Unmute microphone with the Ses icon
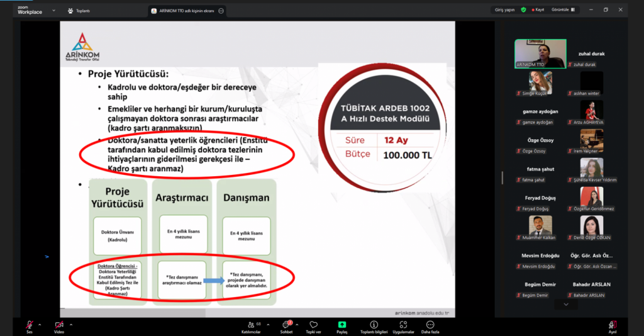Viewport: 644px width, 336px height. [29, 325]
